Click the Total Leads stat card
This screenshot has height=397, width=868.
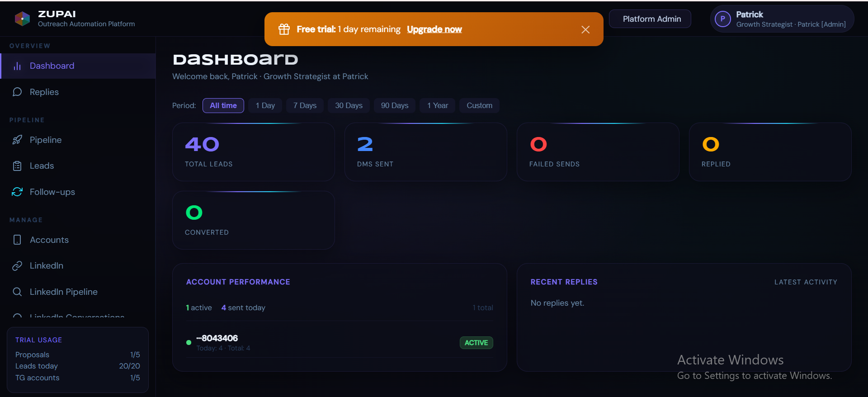(254, 152)
